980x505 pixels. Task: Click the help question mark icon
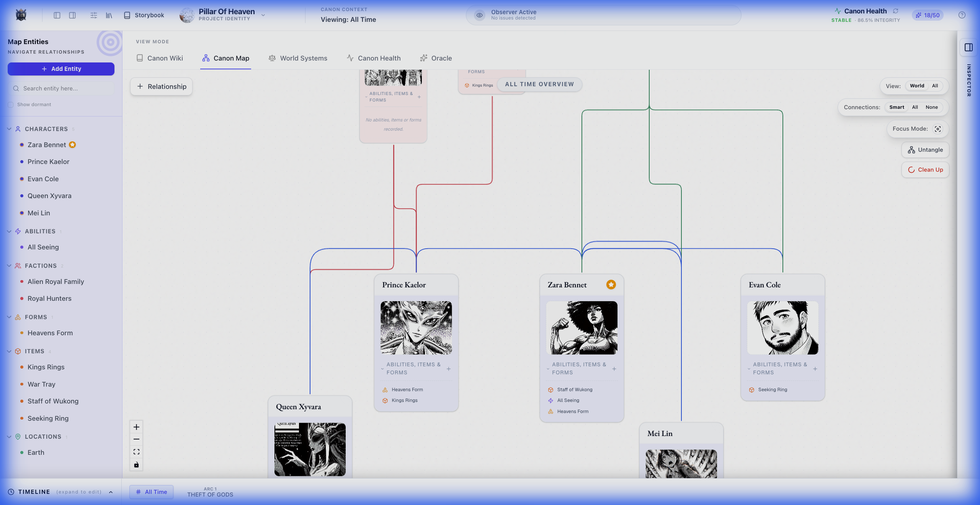(962, 15)
